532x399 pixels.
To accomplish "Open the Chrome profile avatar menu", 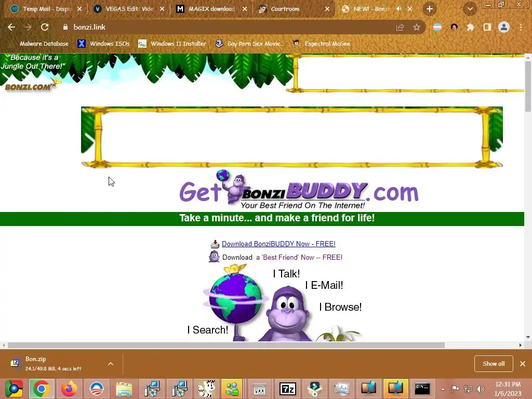I will point(504,27).
